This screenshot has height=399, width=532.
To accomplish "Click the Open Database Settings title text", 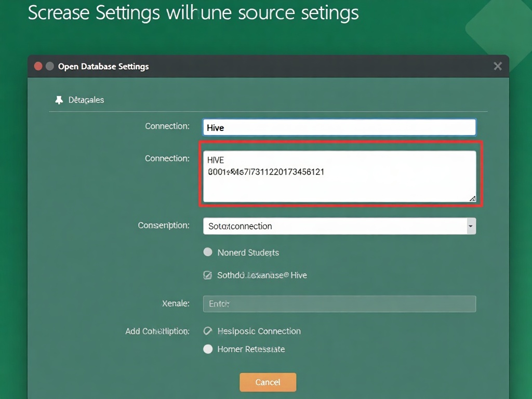I will point(103,66).
